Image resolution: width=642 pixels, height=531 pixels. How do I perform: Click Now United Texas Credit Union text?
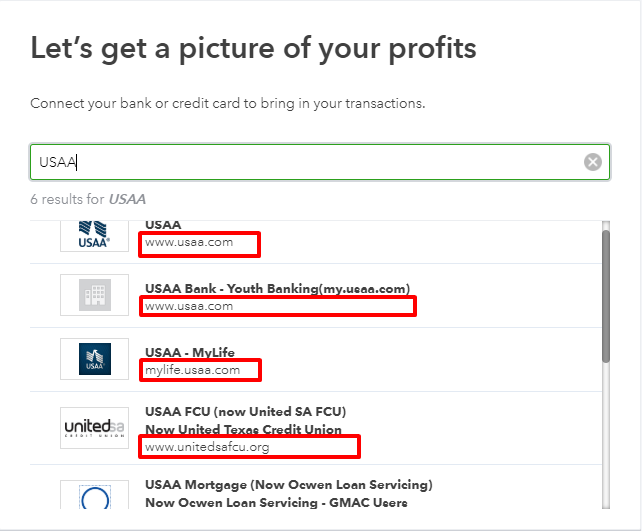tap(244, 429)
